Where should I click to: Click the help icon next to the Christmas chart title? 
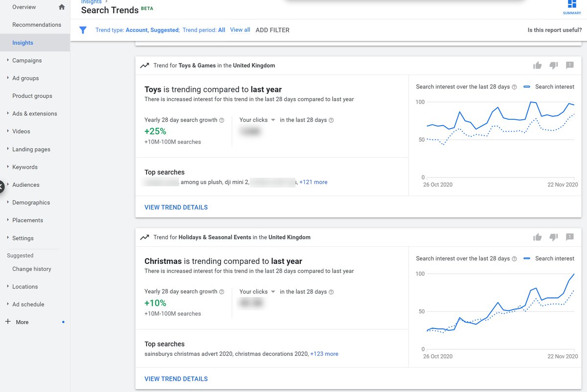pos(514,259)
